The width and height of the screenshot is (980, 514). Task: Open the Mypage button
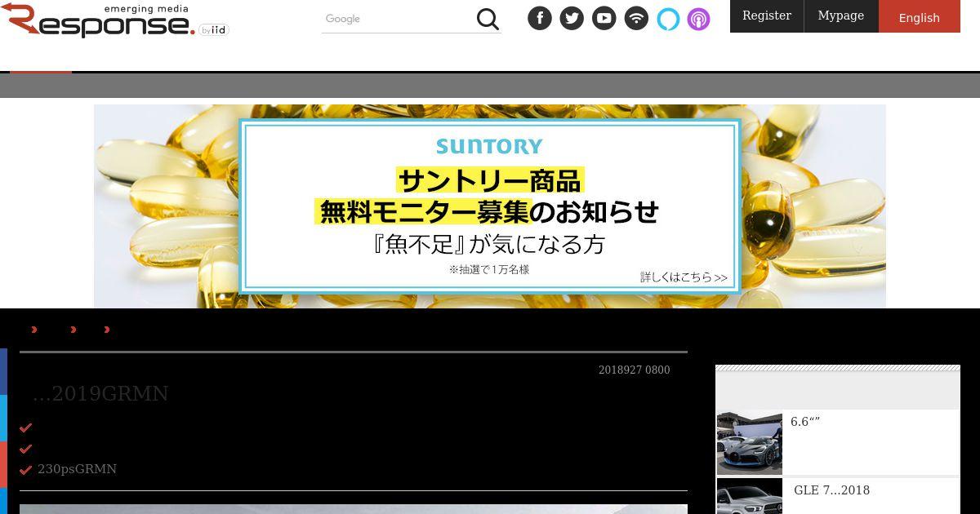click(841, 16)
